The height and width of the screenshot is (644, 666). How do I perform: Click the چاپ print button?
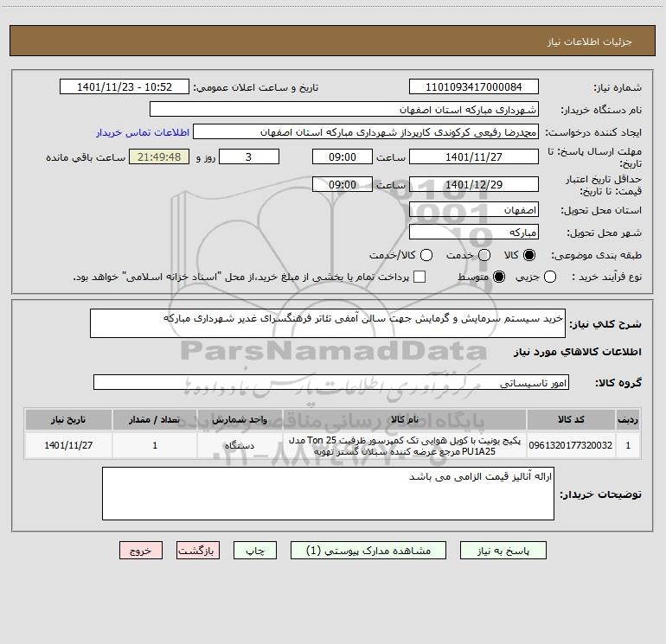tap(255, 551)
